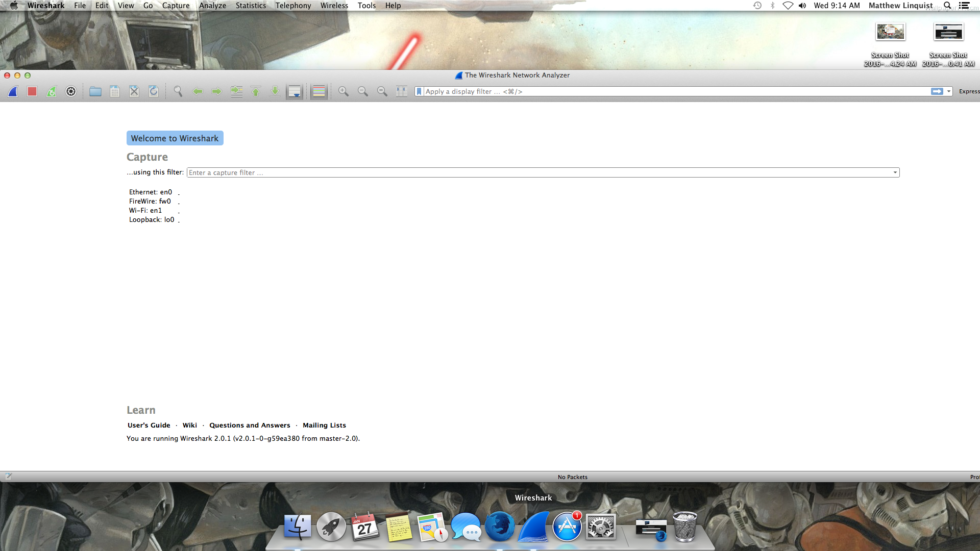Screen dimensions: 980x551
Task: Click the find packet magnifier icon
Action: tap(178, 91)
